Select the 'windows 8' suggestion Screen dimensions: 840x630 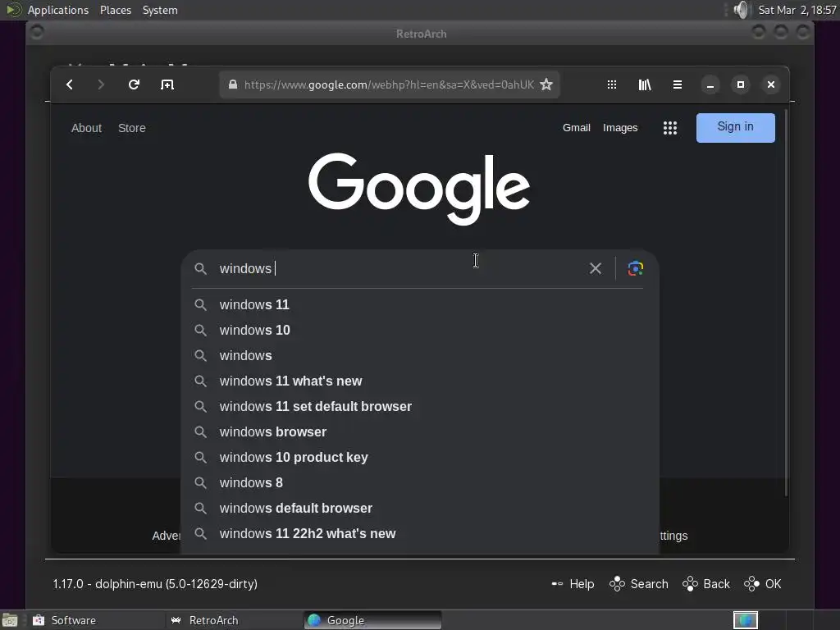coord(420,482)
